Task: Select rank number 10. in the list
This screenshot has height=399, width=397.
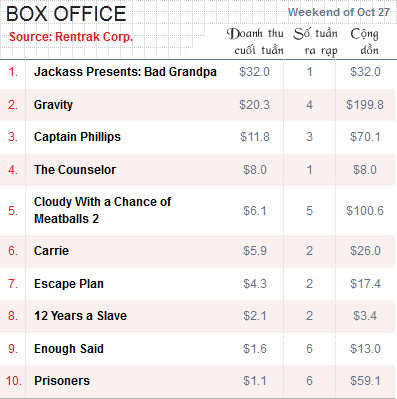Action: point(14,381)
